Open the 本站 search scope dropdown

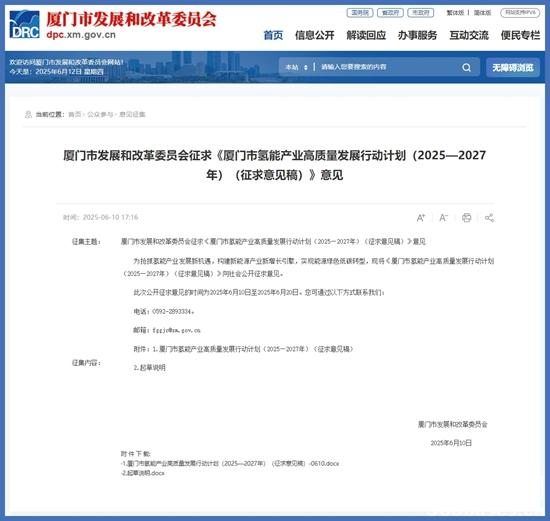tap(296, 67)
